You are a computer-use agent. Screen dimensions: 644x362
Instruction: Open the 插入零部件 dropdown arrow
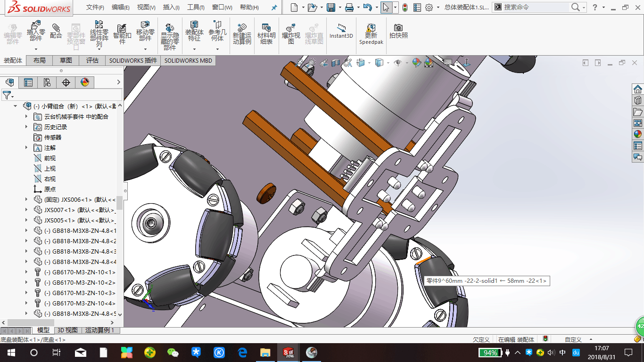(x=36, y=49)
